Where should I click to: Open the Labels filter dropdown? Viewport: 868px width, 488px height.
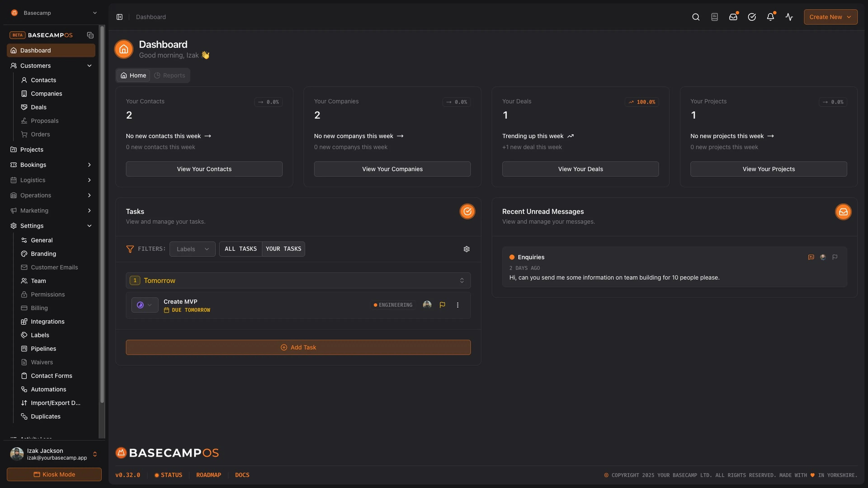192,249
